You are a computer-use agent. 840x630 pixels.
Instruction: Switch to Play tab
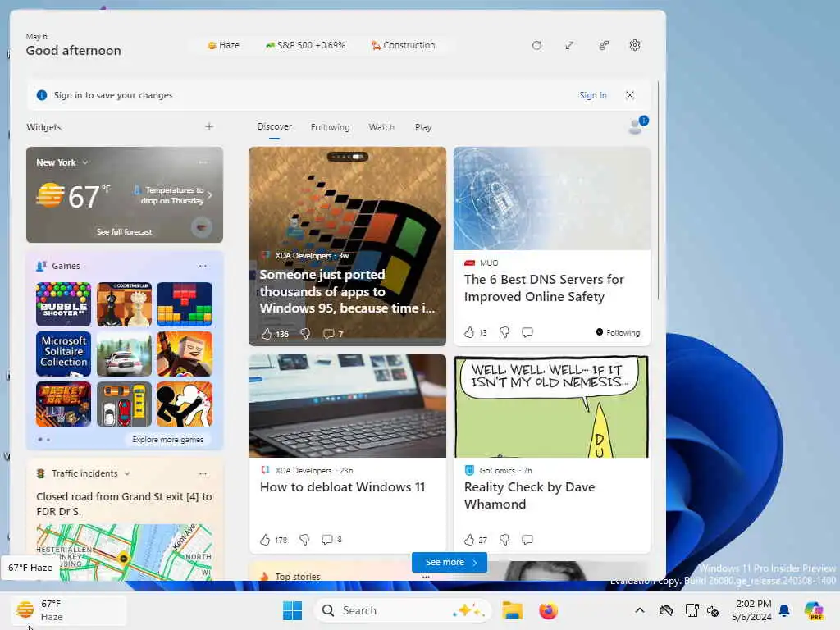[423, 127]
